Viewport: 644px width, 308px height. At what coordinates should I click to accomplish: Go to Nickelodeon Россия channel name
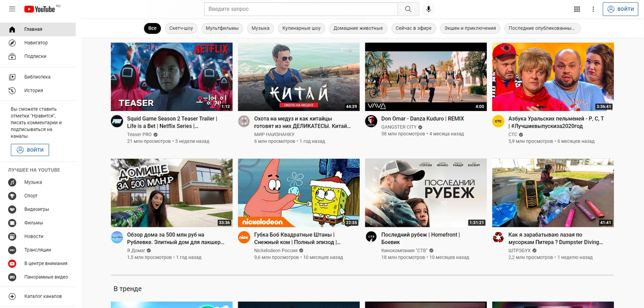pyautogui.click(x=276, y=250)
